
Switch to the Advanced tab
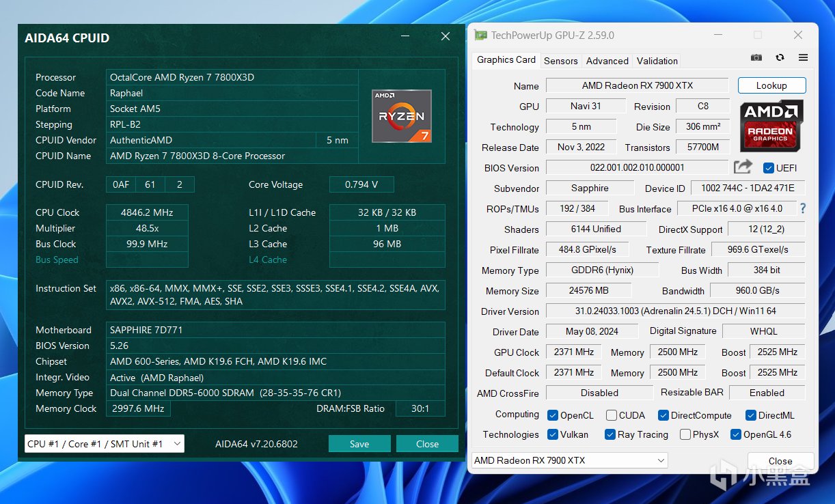click(607, 61)
